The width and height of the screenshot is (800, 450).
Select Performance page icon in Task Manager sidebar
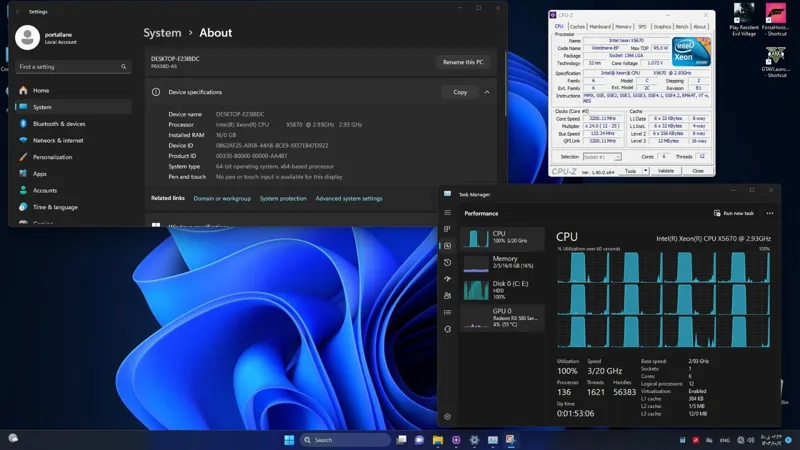[x=447, y=246]
